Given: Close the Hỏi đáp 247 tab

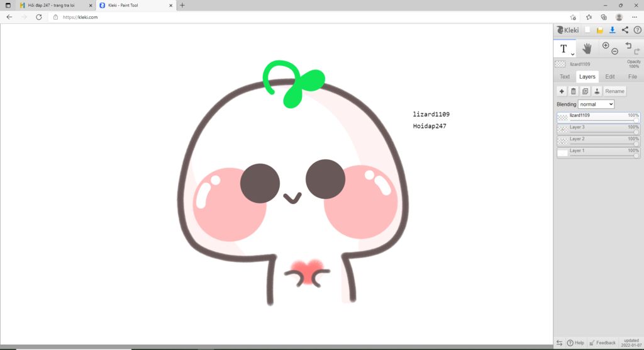Looking at the screenshot, I should pos(91,5).
